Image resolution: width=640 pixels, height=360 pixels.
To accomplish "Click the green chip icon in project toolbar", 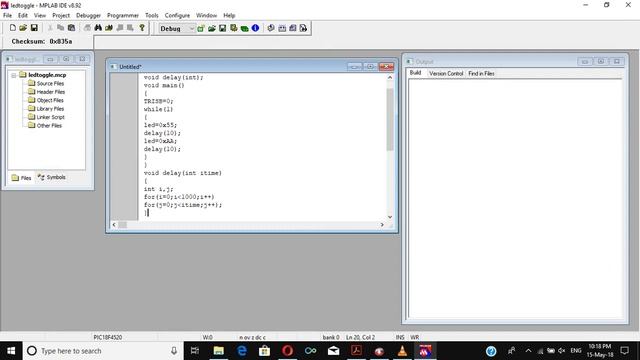I will 244,28.
